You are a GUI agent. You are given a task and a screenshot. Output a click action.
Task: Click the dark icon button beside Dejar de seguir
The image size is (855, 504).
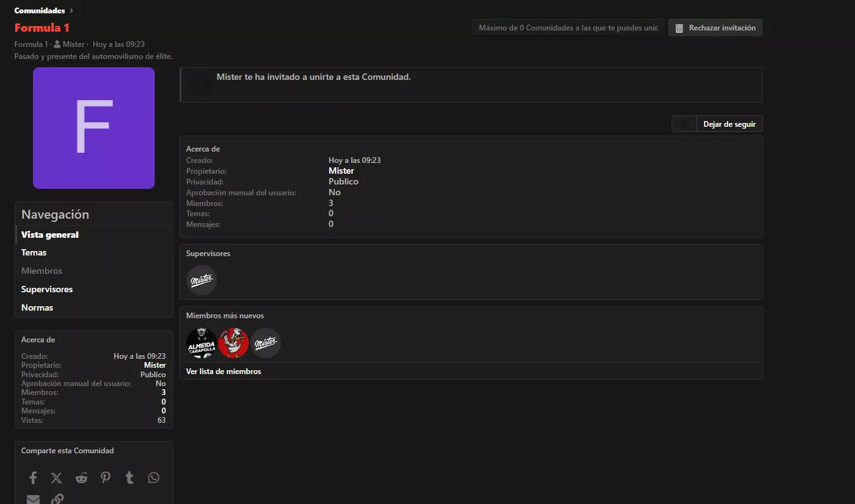[x=684, y=124]
